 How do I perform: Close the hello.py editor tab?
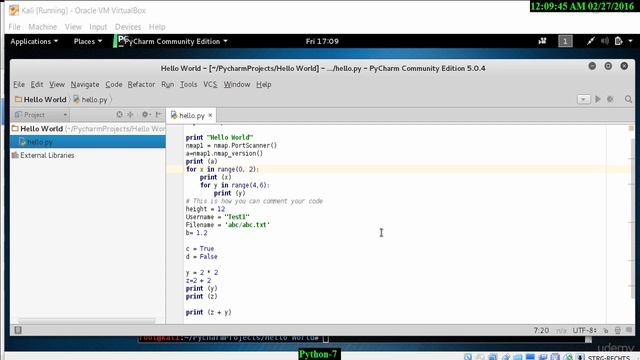(210, 115)
